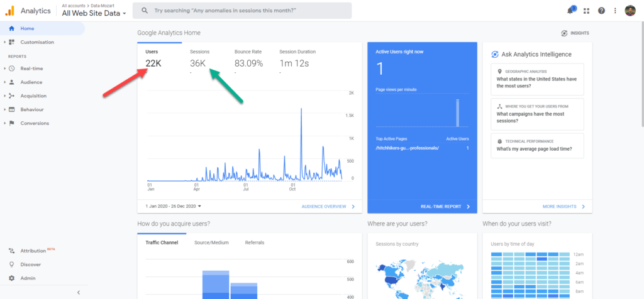Screen dimensions: 644x299
Task: Ask what's my average page load time
Action: (x=537, y=146)
